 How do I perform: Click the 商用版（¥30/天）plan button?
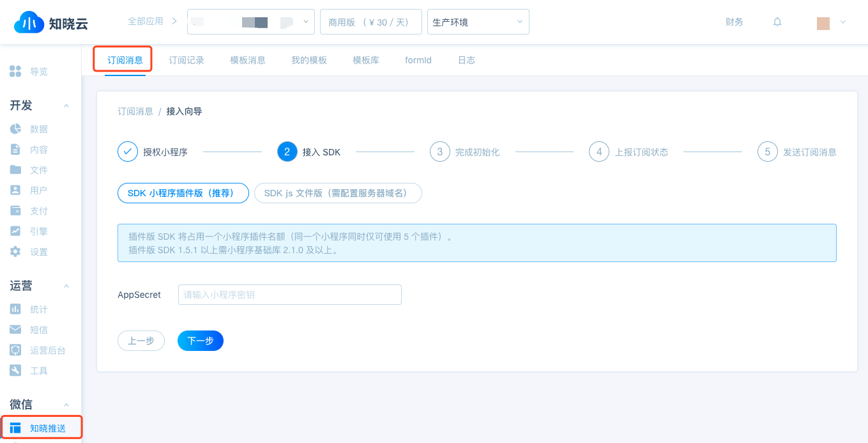click(x=371, y=22)
